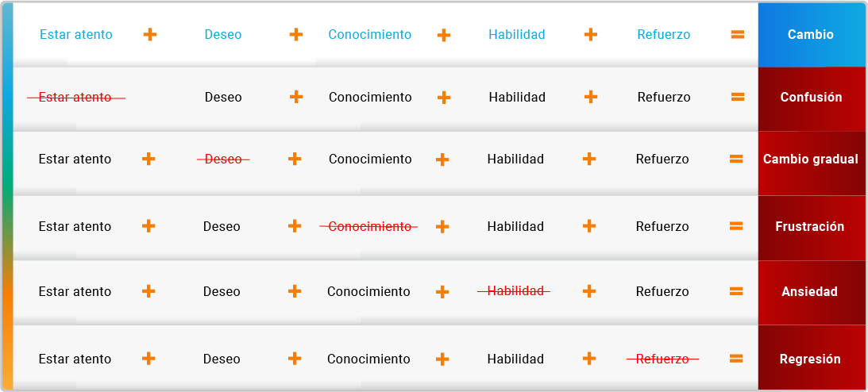
Task: Click the struck-through Habilidad label
Action: 515,290
